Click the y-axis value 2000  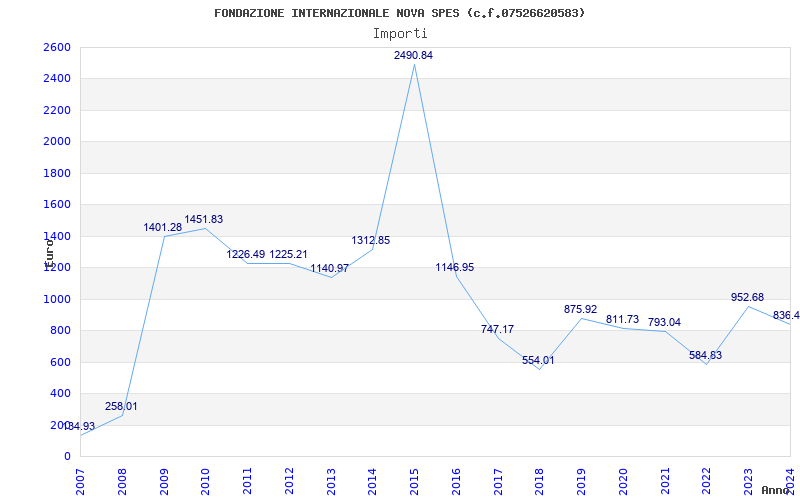point(57,142)
